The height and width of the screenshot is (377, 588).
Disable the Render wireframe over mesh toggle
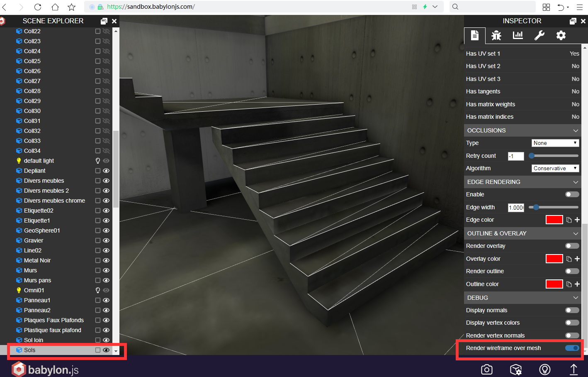(x=571, y=348)
